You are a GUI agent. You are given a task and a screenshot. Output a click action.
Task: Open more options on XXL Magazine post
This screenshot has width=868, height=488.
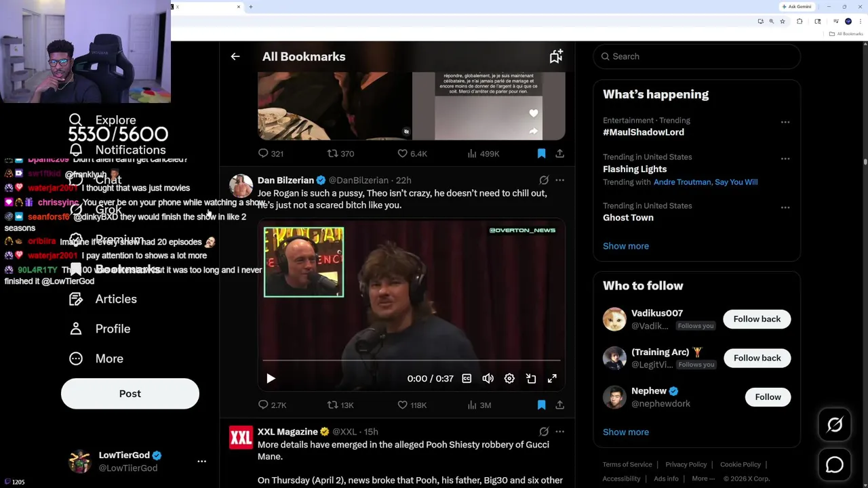click(559, 432)
